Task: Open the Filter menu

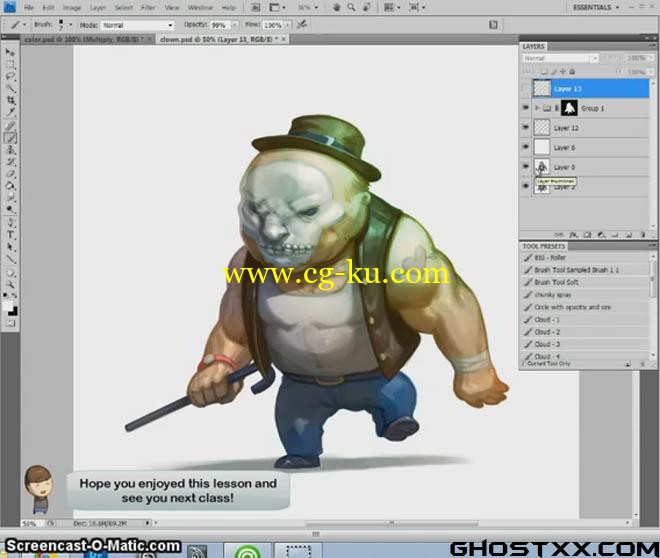Action: point(148,8)
